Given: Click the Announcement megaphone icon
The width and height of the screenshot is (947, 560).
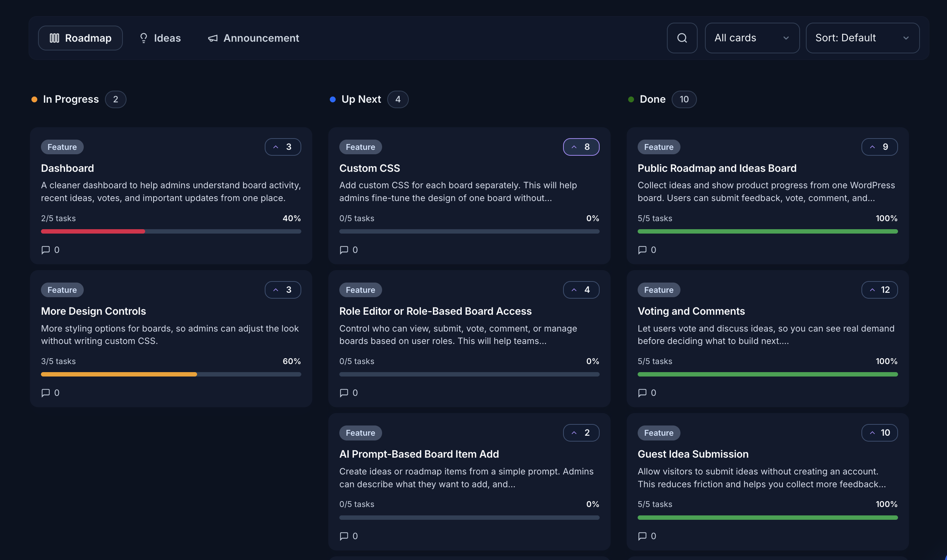Looking at the screenshot, I should tap(212, 38).
